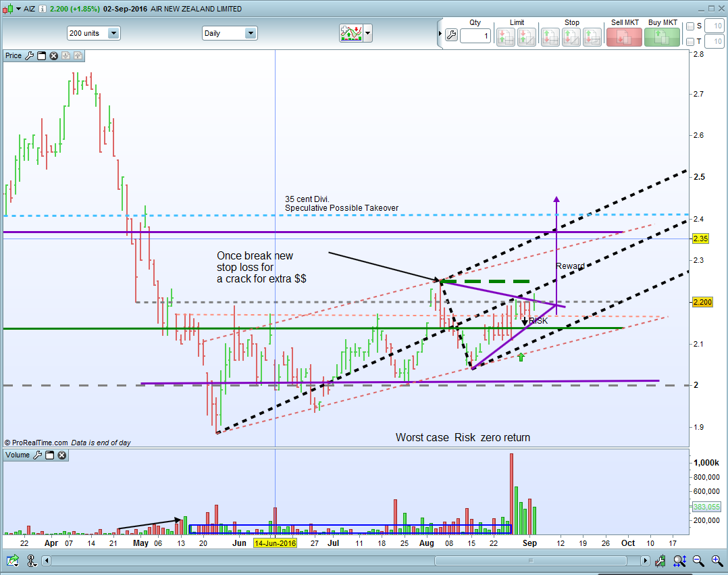Open the candlestick chart window menu
Screen dimensions: 728x575
(11, 9)
